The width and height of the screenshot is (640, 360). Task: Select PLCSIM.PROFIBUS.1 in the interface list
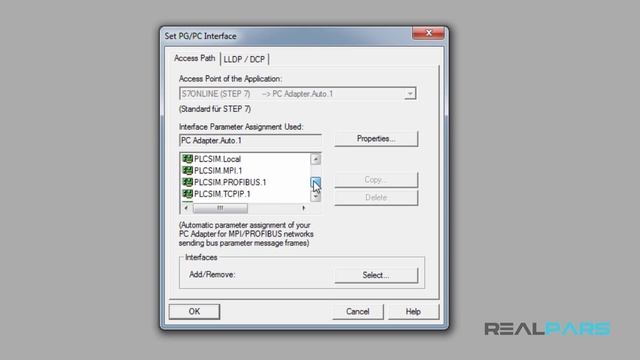230,182
